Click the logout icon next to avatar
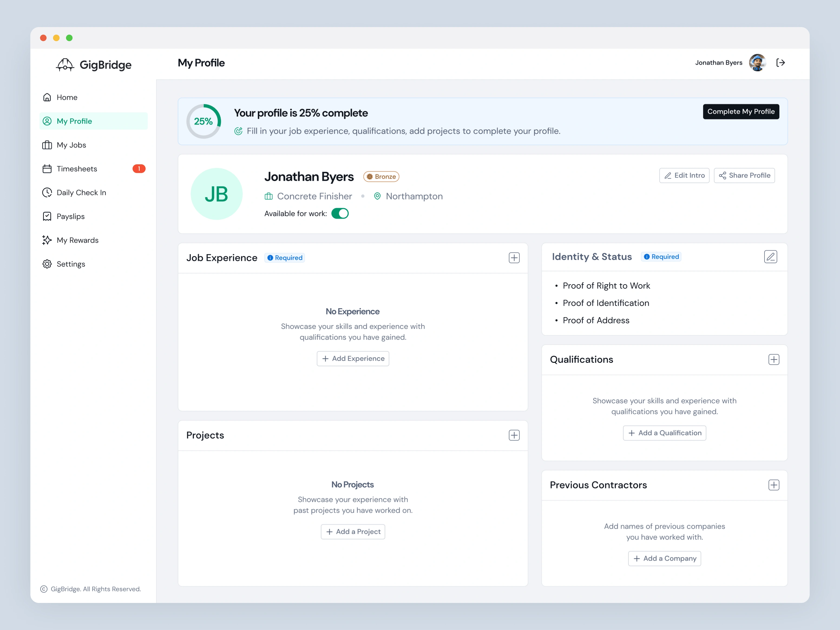 point(780,63)
